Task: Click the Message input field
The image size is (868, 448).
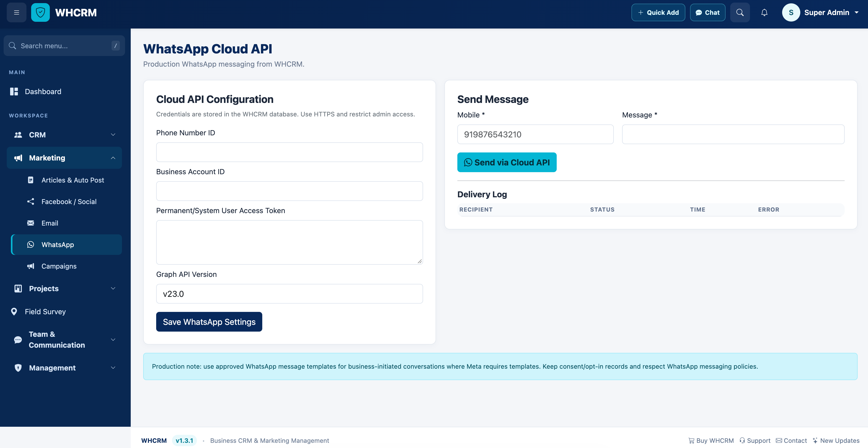Action: (x=733, y=134)
